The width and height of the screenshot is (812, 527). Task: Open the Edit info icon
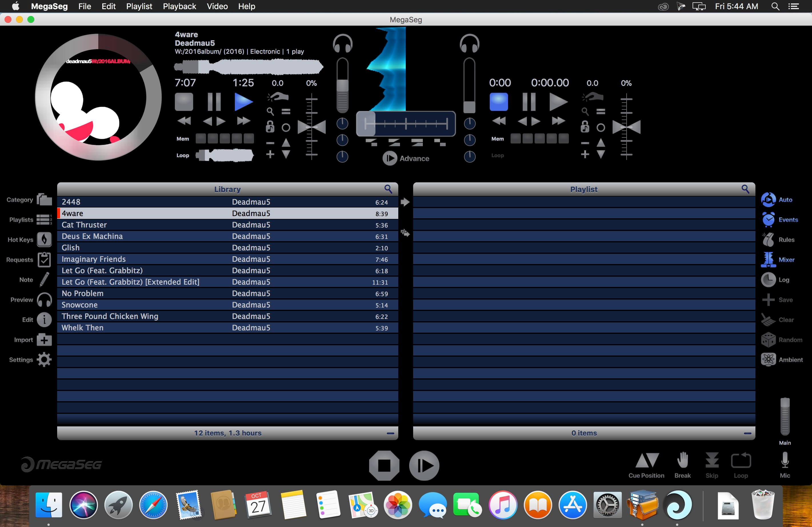(x=44, y=320)
